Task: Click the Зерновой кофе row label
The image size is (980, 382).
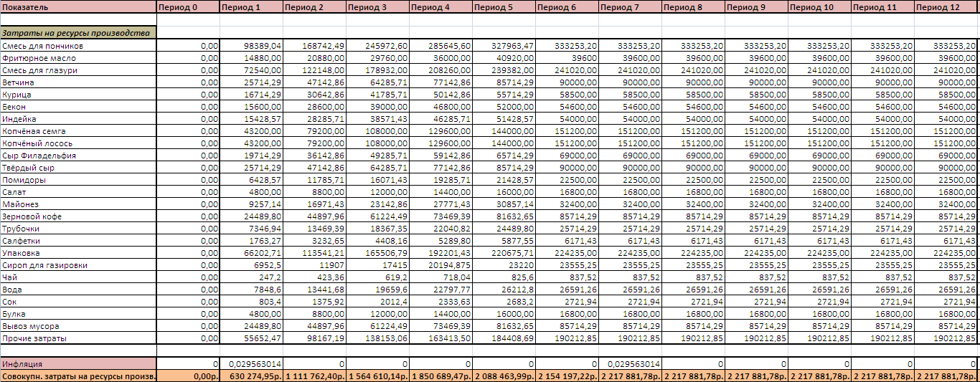Action: tap(78, 216)
